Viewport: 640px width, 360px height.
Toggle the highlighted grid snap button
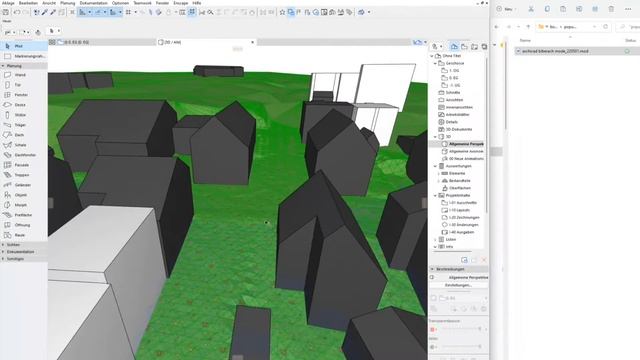pyautogui.click(x=191, y=12)
